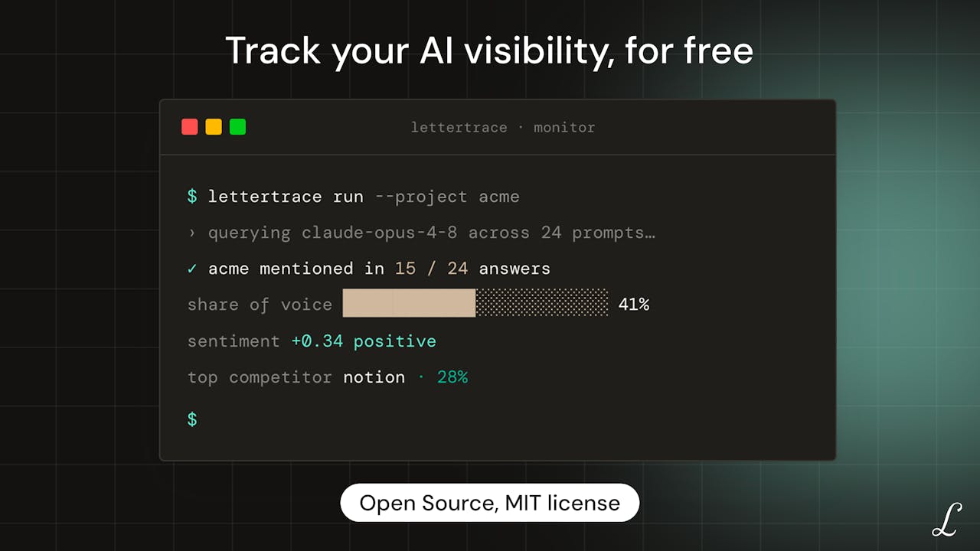Click the '28%' competitor share

pyautogui.click(x=452, y=377)
